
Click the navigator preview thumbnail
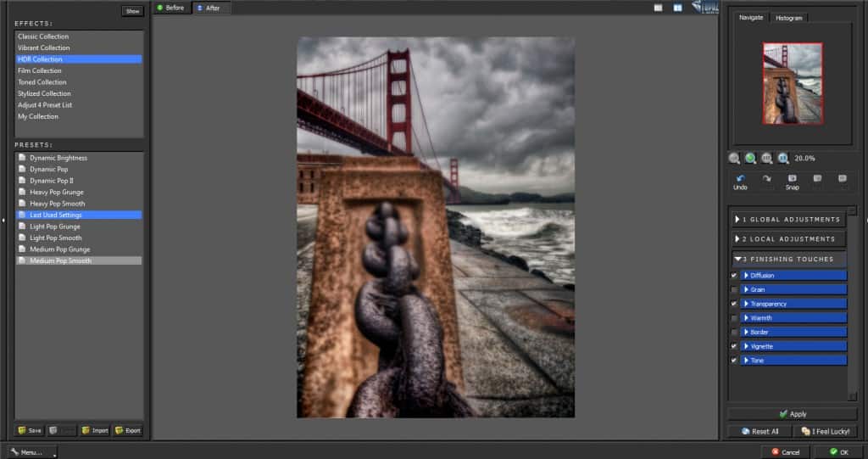(793, 83)
